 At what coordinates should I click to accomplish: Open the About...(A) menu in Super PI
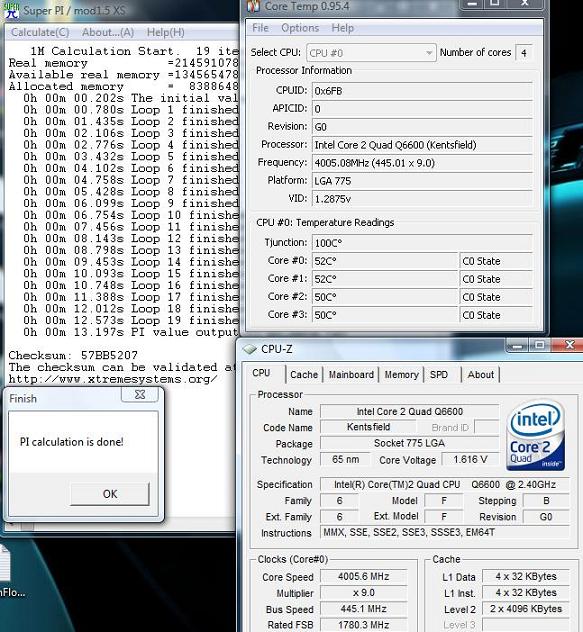click(108, 32)
